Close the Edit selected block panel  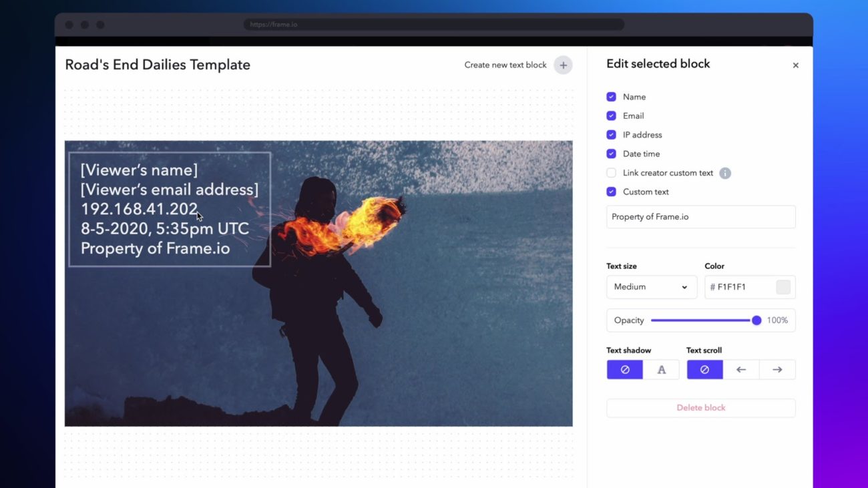795,65
